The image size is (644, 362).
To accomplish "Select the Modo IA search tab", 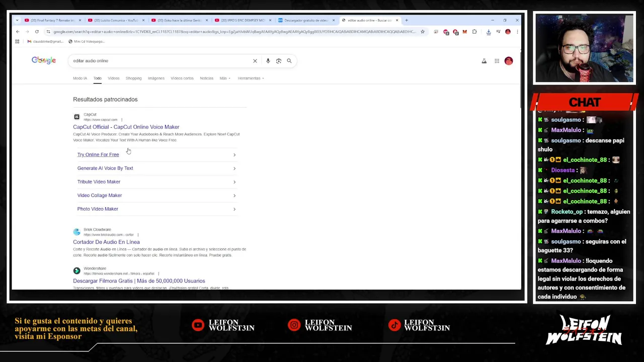I will click(x=80, y=78).
